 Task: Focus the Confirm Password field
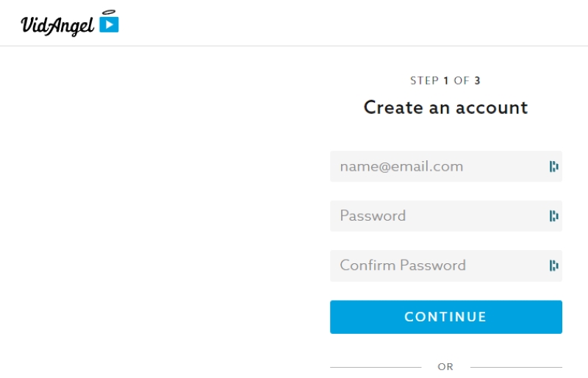coord(446,265)
